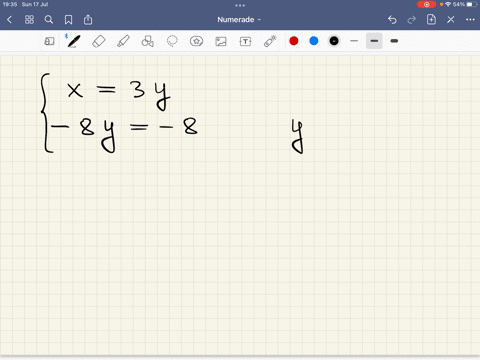Redo the last undone stroke

pos(412,20)
